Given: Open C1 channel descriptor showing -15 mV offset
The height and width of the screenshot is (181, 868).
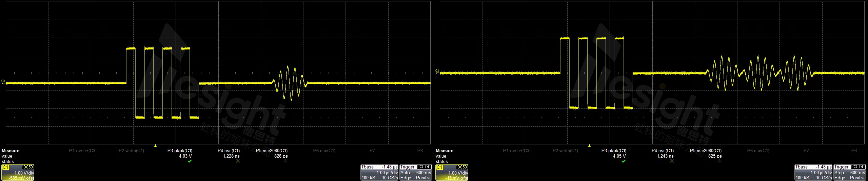Looking at the screenshot, I should click(x=452, y=173).
